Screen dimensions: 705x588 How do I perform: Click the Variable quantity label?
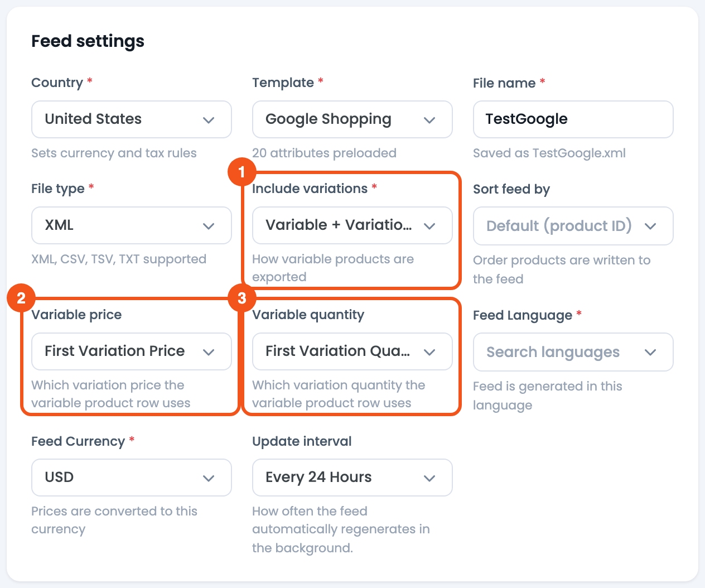[308, 315]
